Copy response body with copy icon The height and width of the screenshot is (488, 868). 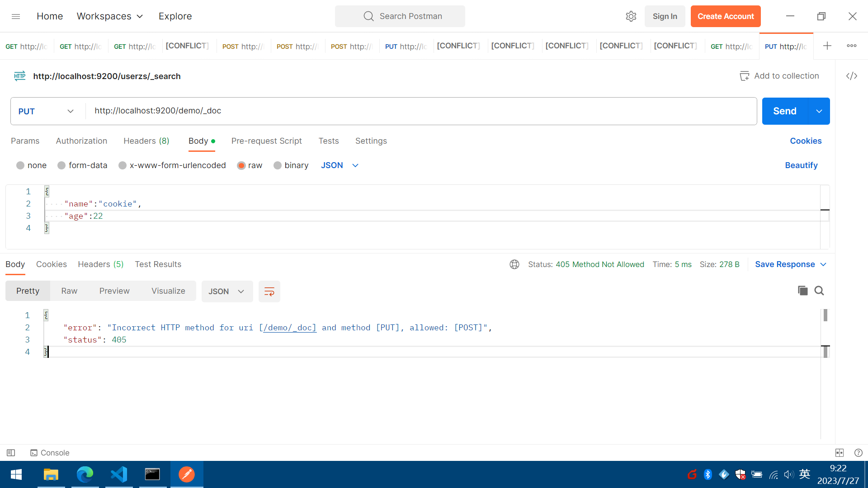click(x=802, y=291)
